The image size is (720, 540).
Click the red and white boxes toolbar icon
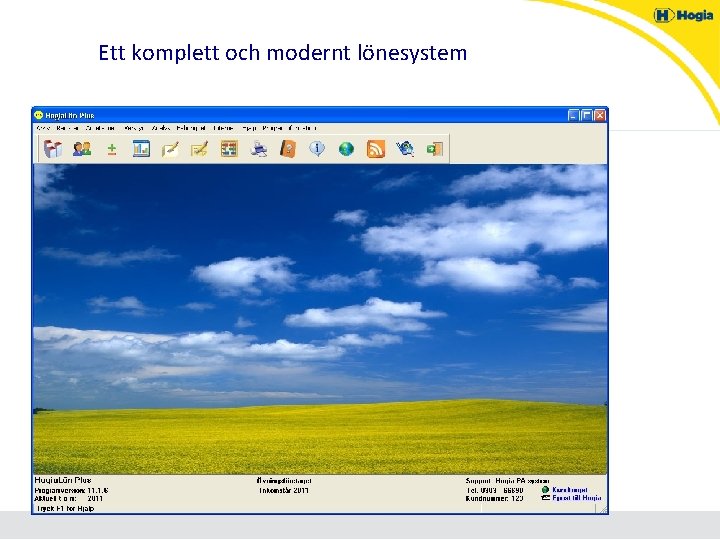pyautogui.click(x=53, y=149)
